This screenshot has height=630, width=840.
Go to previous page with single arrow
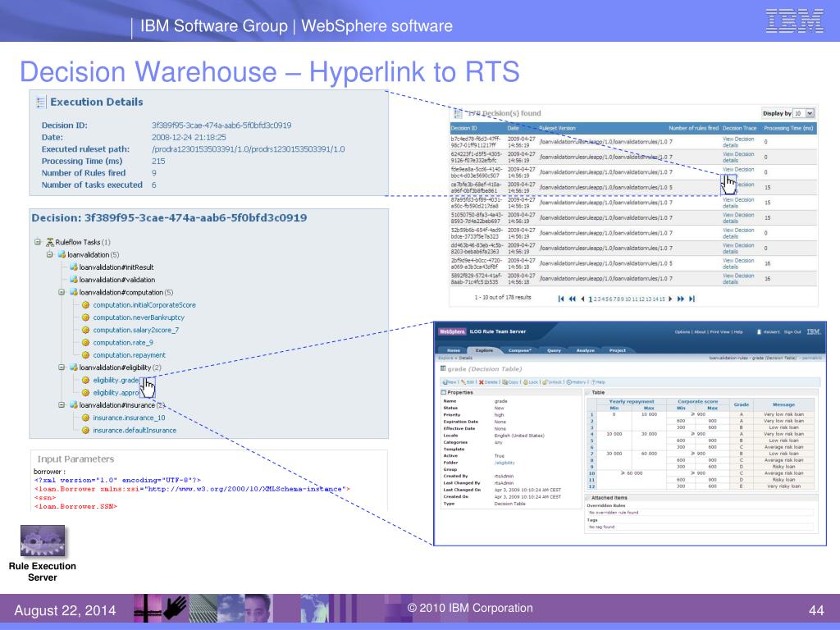click(582, 299)
